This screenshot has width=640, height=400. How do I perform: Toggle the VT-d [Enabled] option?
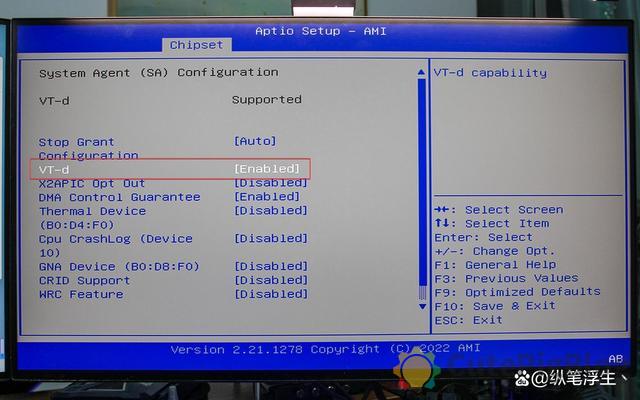pos(267,169)
